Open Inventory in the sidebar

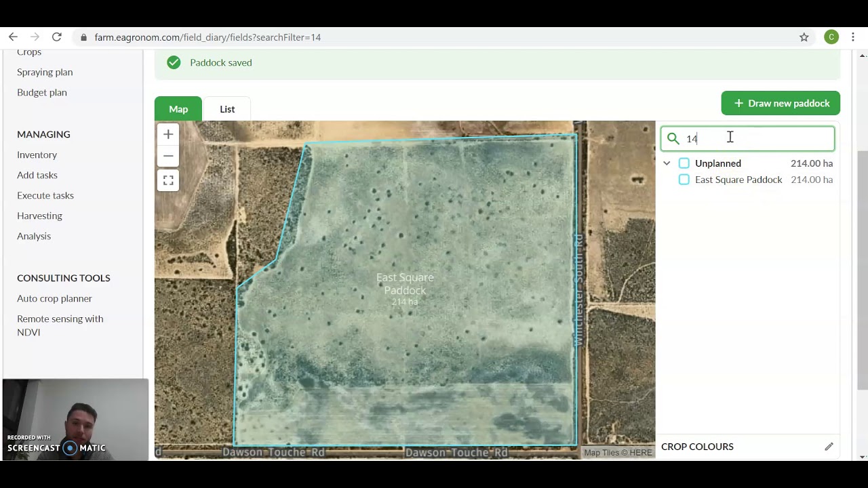[x=37, y=155]
